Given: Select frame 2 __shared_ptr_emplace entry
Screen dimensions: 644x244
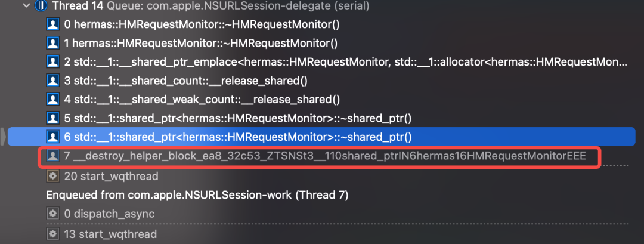Looking at the screenshot, I should (346, 62).
